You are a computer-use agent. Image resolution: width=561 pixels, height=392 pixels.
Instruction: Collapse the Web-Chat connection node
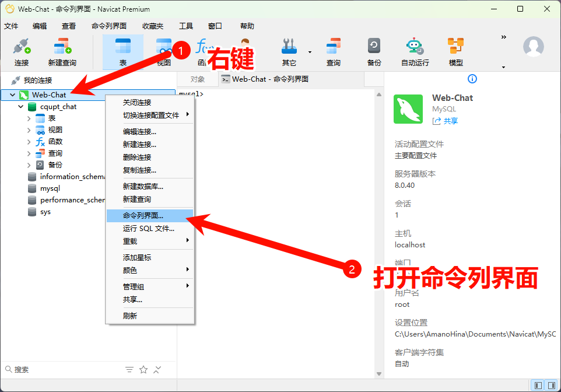tap(12, 95)
